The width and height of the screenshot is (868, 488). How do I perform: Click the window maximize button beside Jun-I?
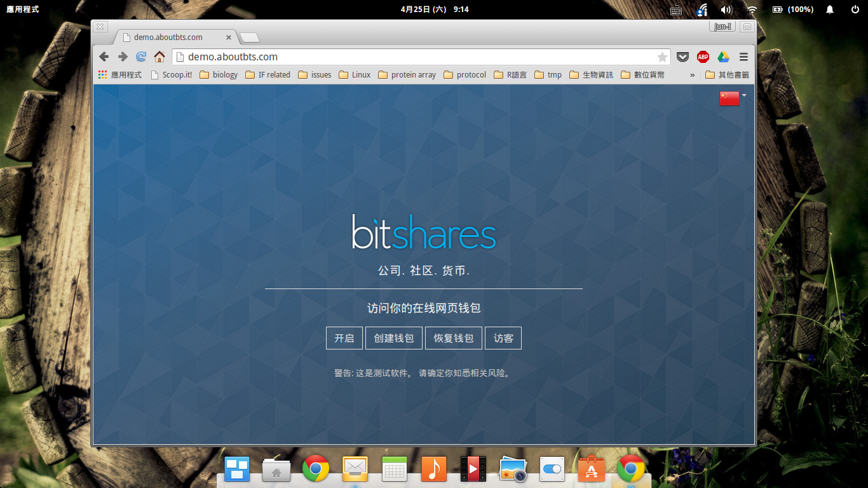click(747, 27)
